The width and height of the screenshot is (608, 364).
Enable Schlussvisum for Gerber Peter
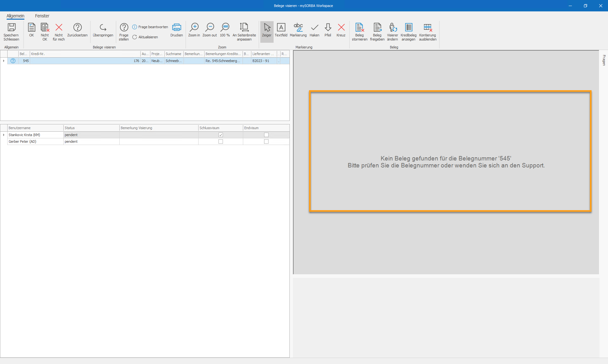[221, 141]
